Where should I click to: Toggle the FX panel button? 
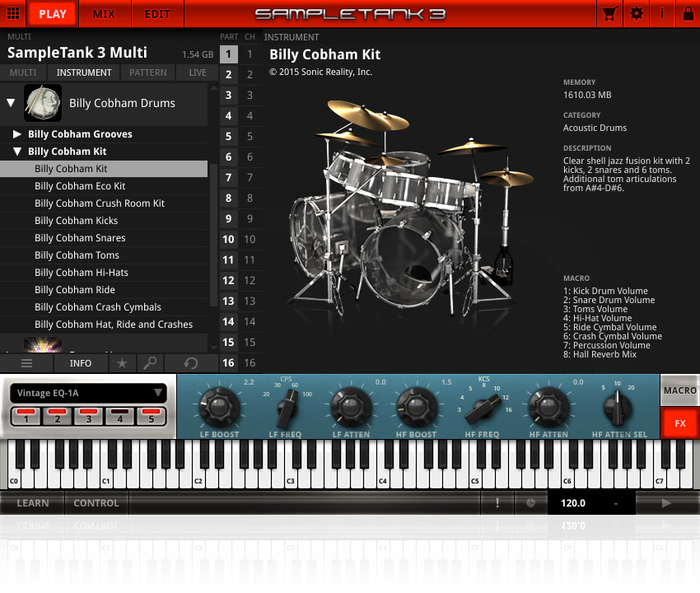point(680,423)
